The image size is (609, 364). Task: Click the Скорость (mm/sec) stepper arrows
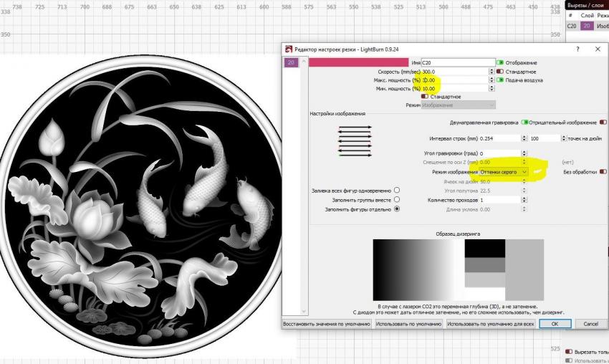pyautogui.click(x=491, y=72)
